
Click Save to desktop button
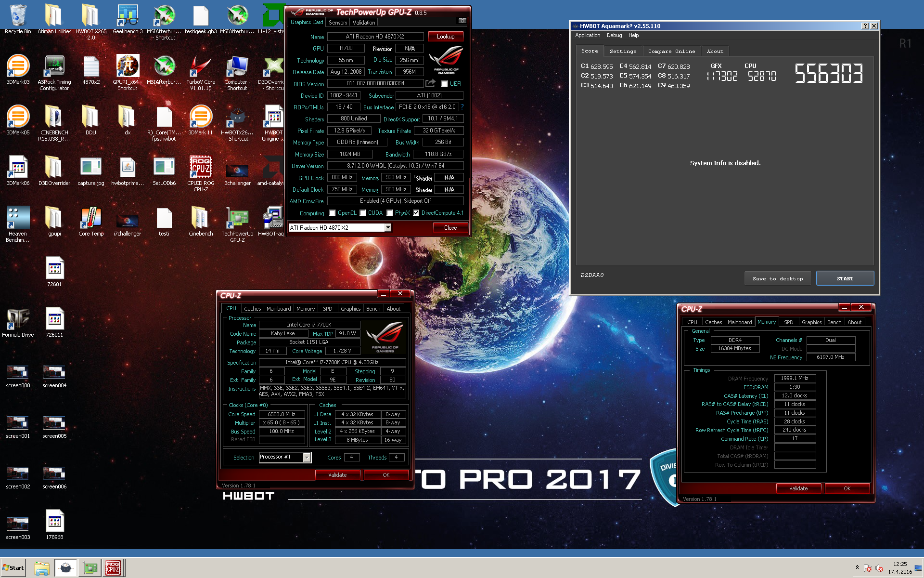click(778, 278)
